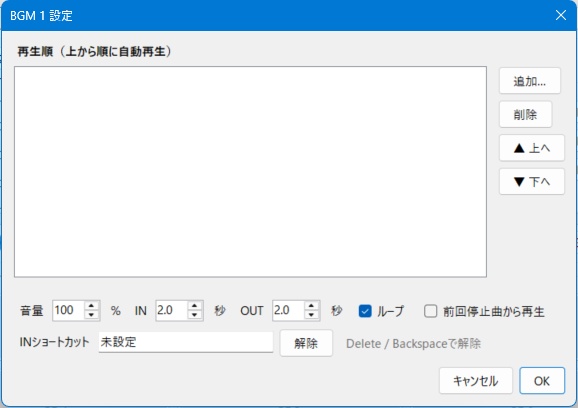Move the track up with ▲ 上へ
Image resolution: width=578 pixels, height=408 pixels.
532,148
